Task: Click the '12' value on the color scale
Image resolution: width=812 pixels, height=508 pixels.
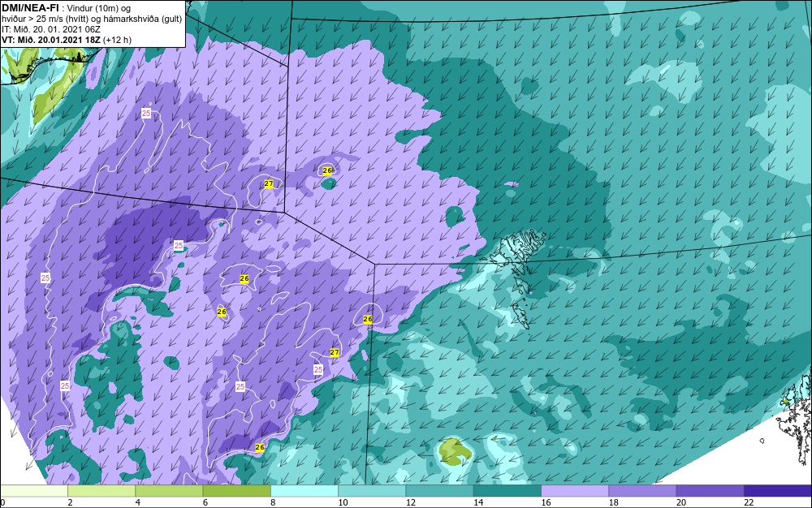Action: pos(411,502)
